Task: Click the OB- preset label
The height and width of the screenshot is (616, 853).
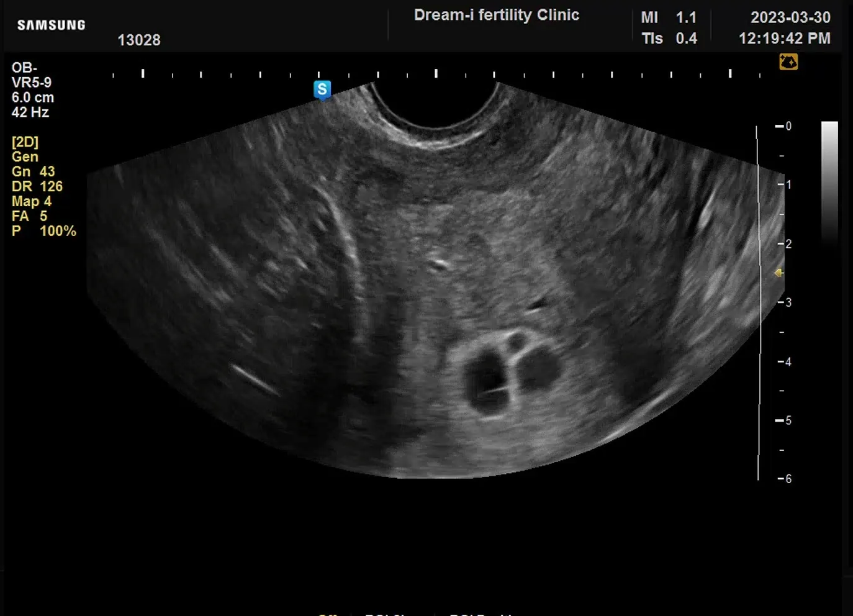Action: pyautogui.click(x=24, y=68)
